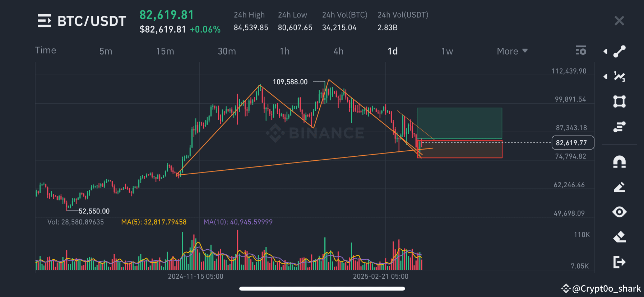Select the 4h interval

click(339, 51)
